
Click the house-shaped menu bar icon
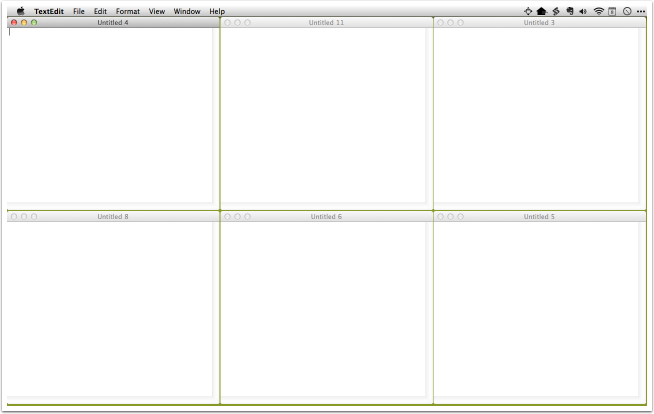[x=541, y=11]
